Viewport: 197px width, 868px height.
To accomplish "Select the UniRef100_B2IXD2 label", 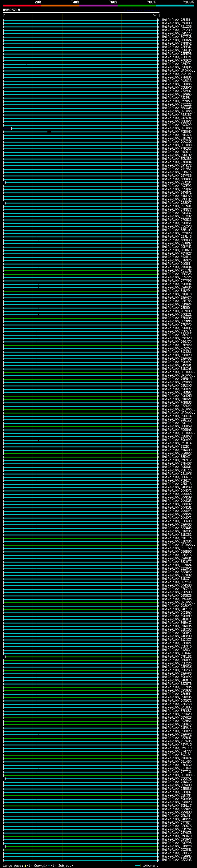I will click(177, 216).
